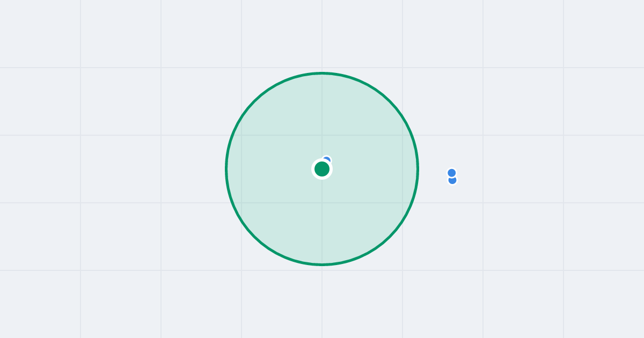The width and height of the screenshot is (644, 338).
Task: Pick the lower blue dot outside the circle
Action: 452,180
